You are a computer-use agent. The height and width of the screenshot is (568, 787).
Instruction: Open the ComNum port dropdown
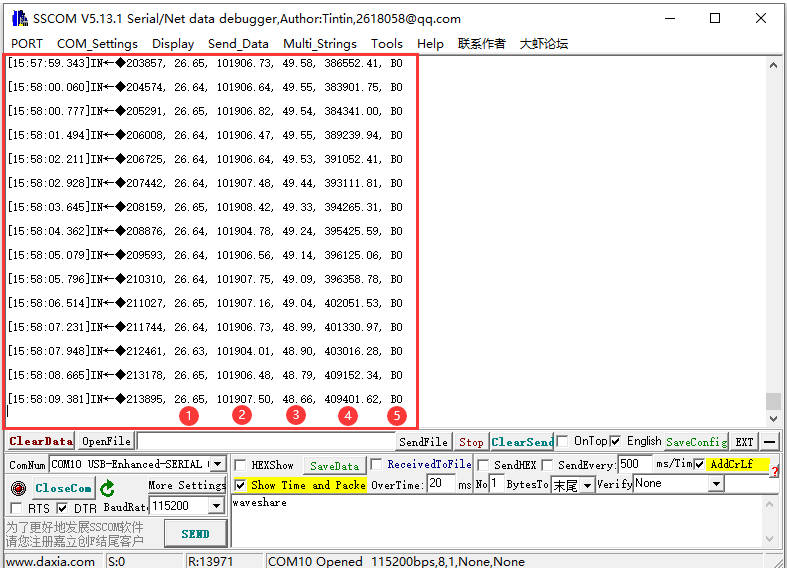tap(218, 464)
